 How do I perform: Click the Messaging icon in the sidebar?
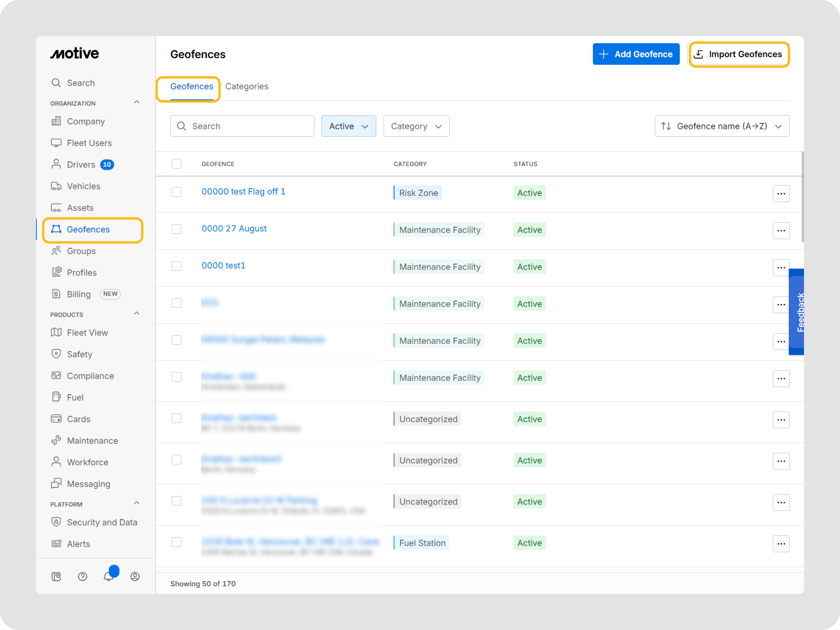56,484
